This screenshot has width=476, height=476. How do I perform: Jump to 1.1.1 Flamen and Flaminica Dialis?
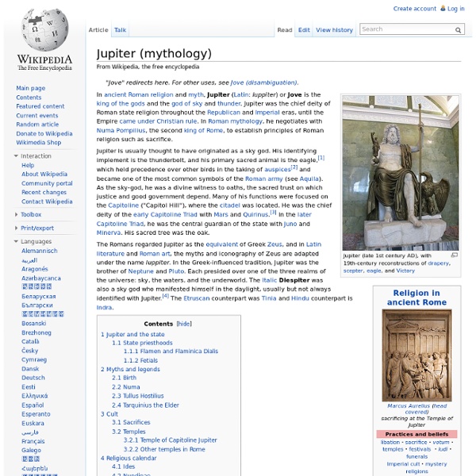coord(171,351)
